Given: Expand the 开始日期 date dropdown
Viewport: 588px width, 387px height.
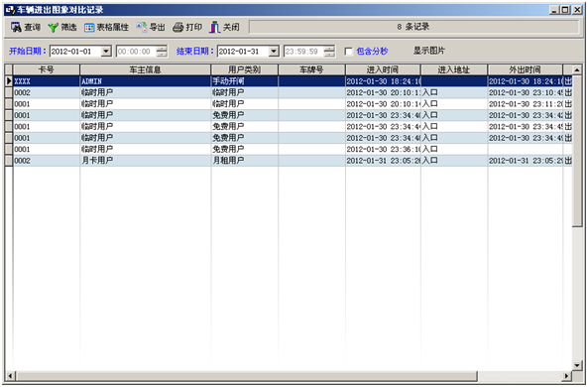Looking at the screenshot, I should point(106,51).
